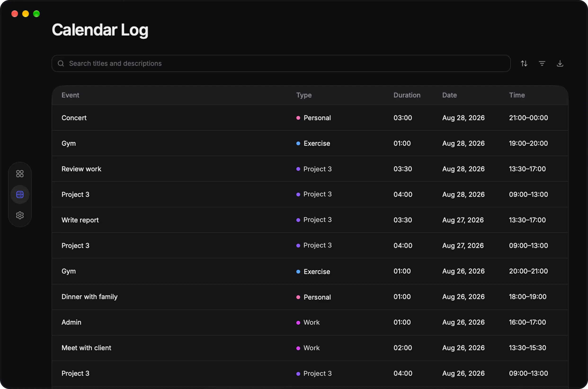Click the Event column header
This screenshot has height=389, width=588.
[70, 95]
